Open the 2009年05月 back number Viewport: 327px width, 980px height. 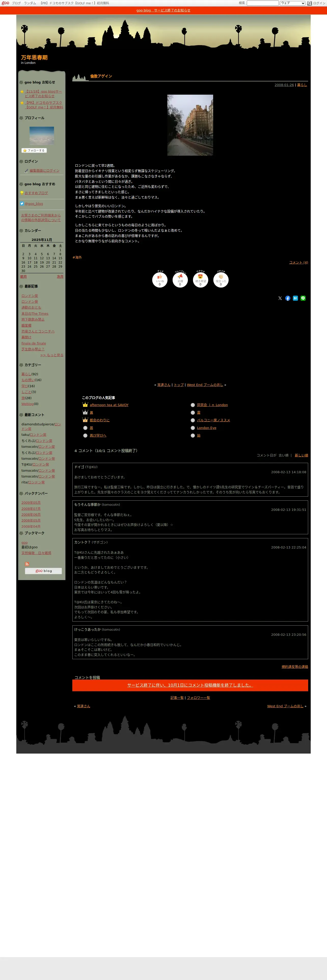tap(31, 502)
